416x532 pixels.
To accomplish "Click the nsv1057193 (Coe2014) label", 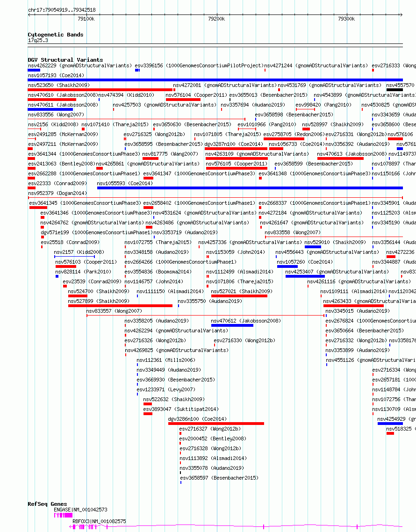I will 56,75.
